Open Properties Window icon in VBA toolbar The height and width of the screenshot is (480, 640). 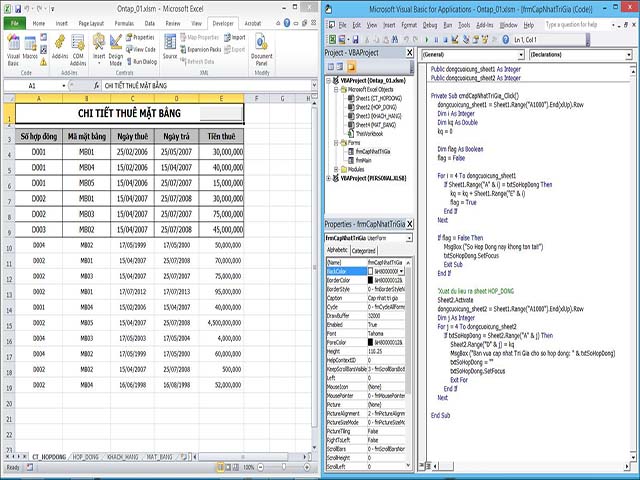pos(475,40)
